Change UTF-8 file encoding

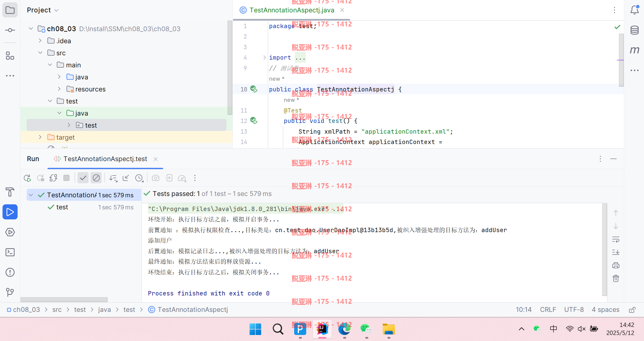tap(574, 310)
